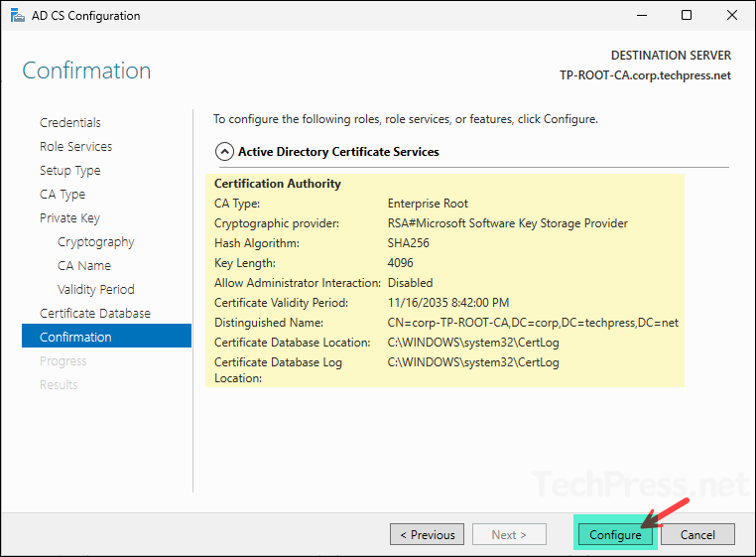The width and height of the screenshot is (756, 557).
Task: Collapse the Active Directory Certificate Services section
Action: 222,152
